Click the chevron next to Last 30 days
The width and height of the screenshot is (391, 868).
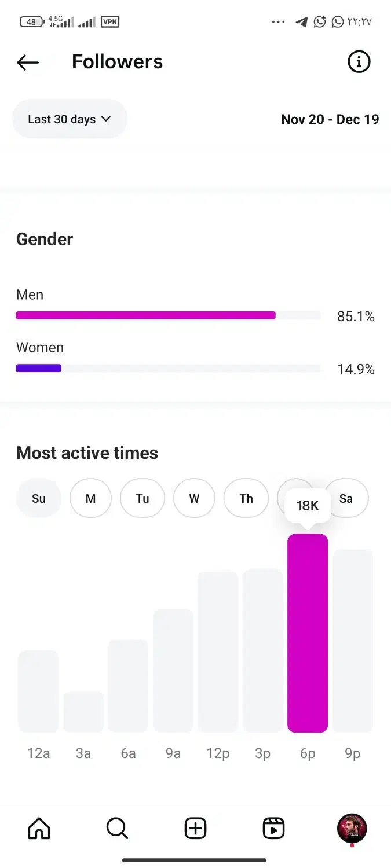(x=106, y=119)
